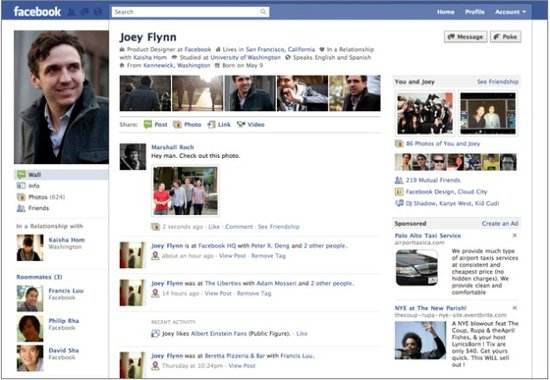The image size is (550, 380).
Task: Click the Message button
Action: pos(465,37)
